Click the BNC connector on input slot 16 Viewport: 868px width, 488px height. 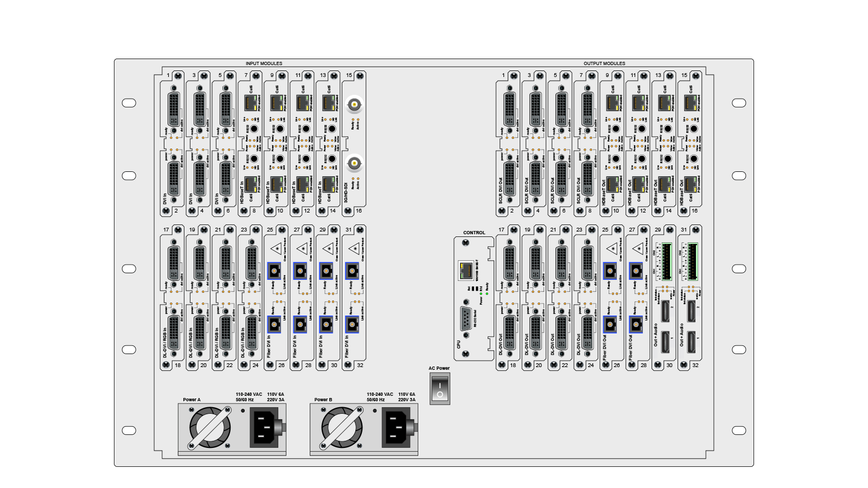click(354, 163)
